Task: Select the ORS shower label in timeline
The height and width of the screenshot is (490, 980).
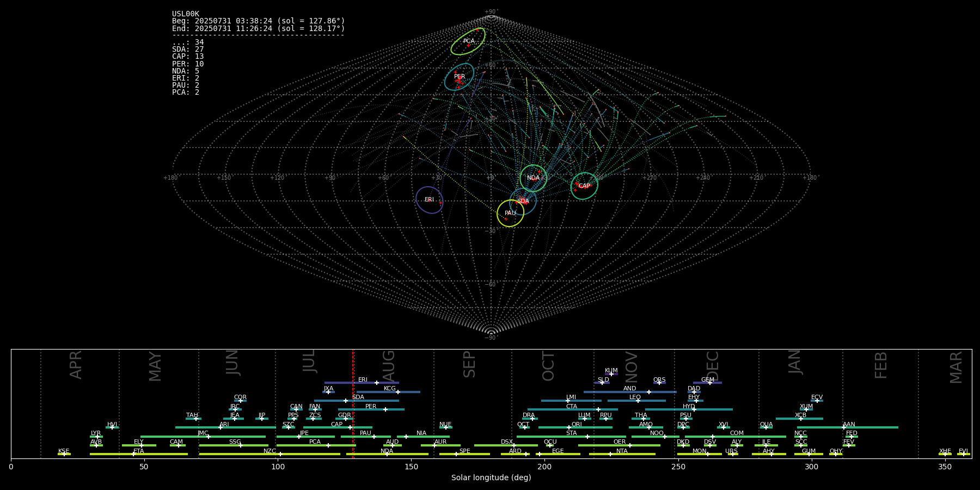Action: tap(659, 380)
